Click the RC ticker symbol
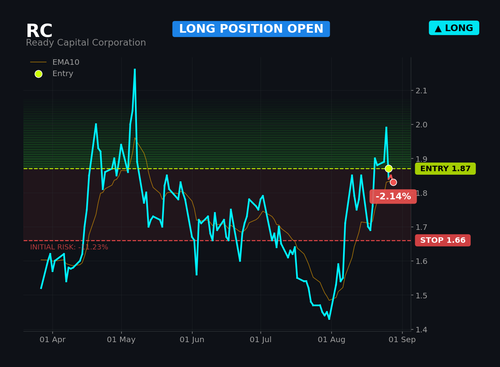This screenshot has width=500, height=367. pos(39,31)
